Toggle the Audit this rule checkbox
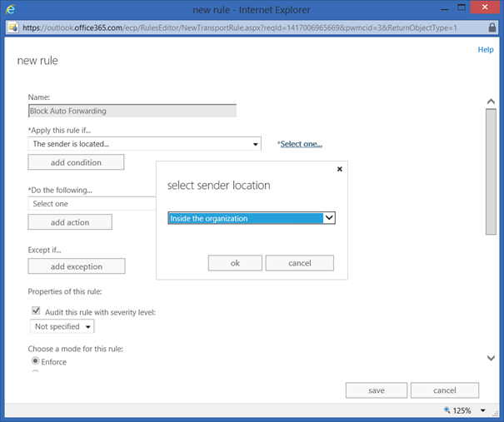504x422 pixels. [x=36, y=311]
